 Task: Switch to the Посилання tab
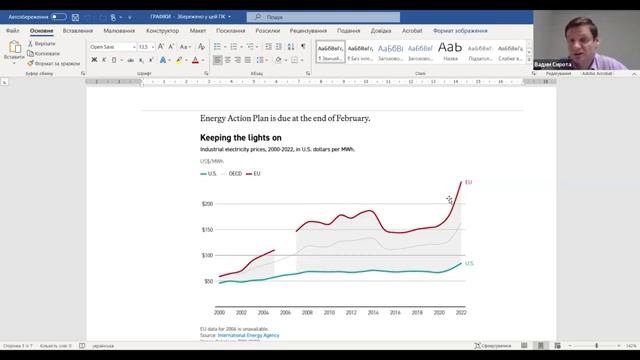tap(231, 31)
